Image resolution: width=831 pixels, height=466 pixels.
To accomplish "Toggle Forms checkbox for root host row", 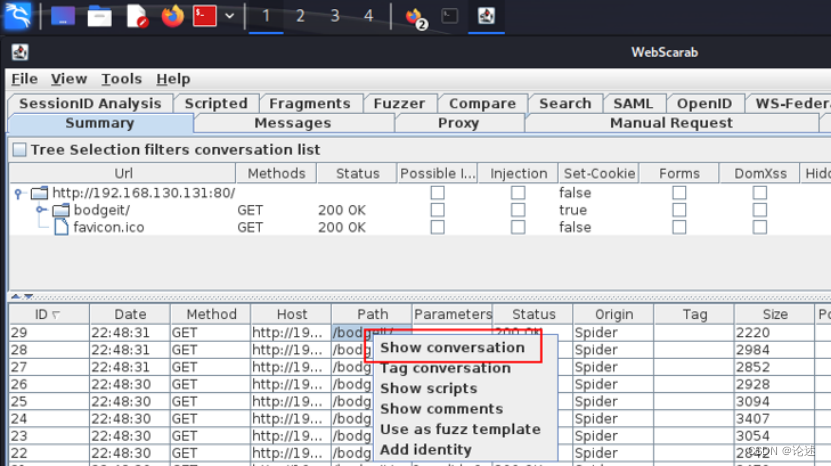I will (x=679, y=192).
